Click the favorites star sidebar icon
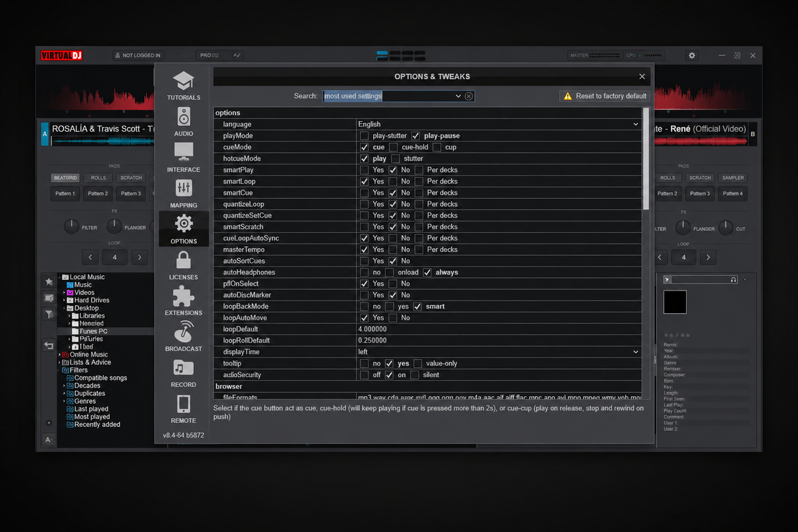Image resolution: width=798 pixels, height=532 pixels. 49,282
